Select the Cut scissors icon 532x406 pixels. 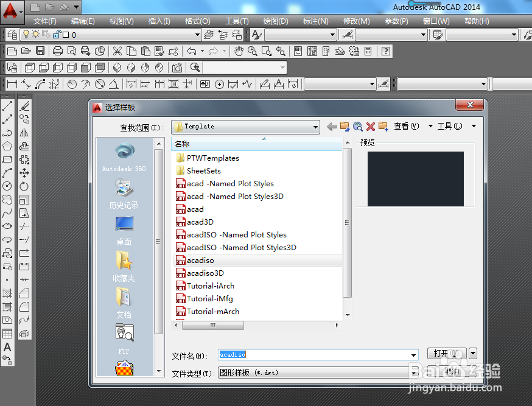point(117,51)
